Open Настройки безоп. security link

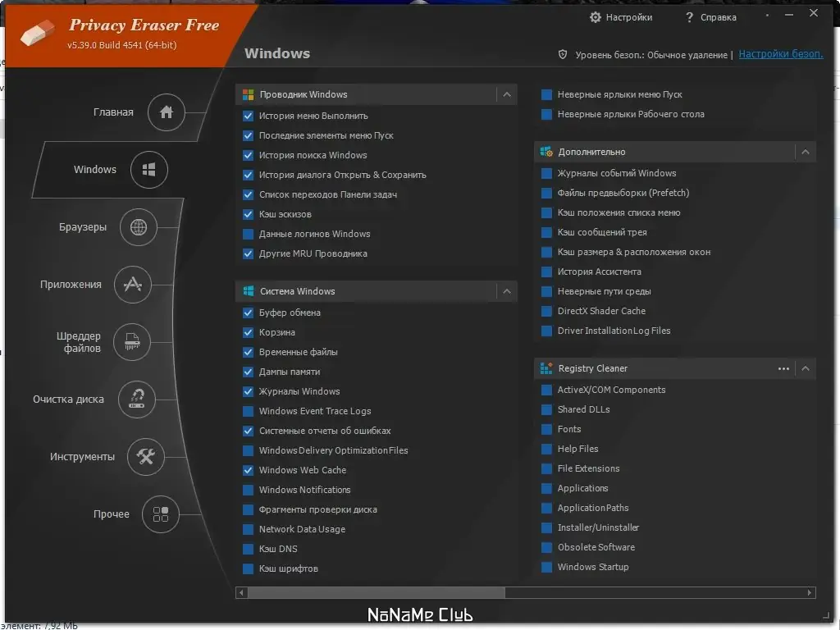[x=781, y=54]
